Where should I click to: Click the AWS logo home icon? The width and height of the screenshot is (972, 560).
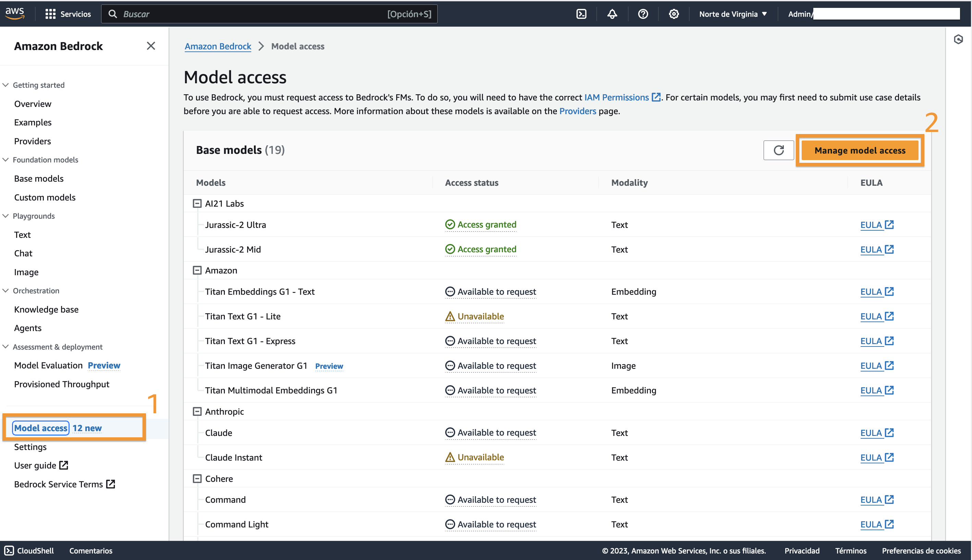15,13
